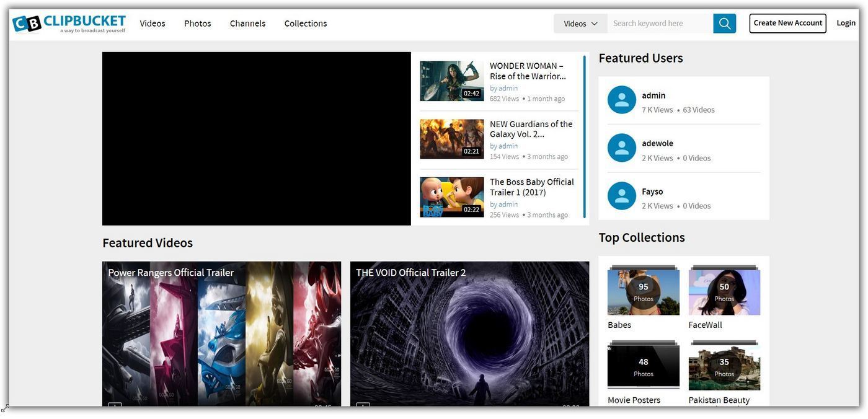Open admin username in Featured Users

pyautogui.click(x=653, y=95)
